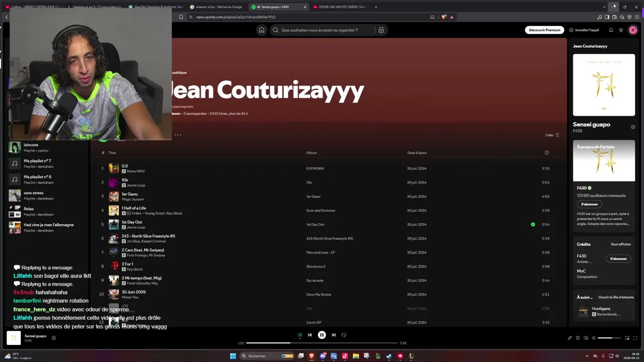Skip to the next track
The width and height of the screenshot is (644, 362).
tap(334, 335)
